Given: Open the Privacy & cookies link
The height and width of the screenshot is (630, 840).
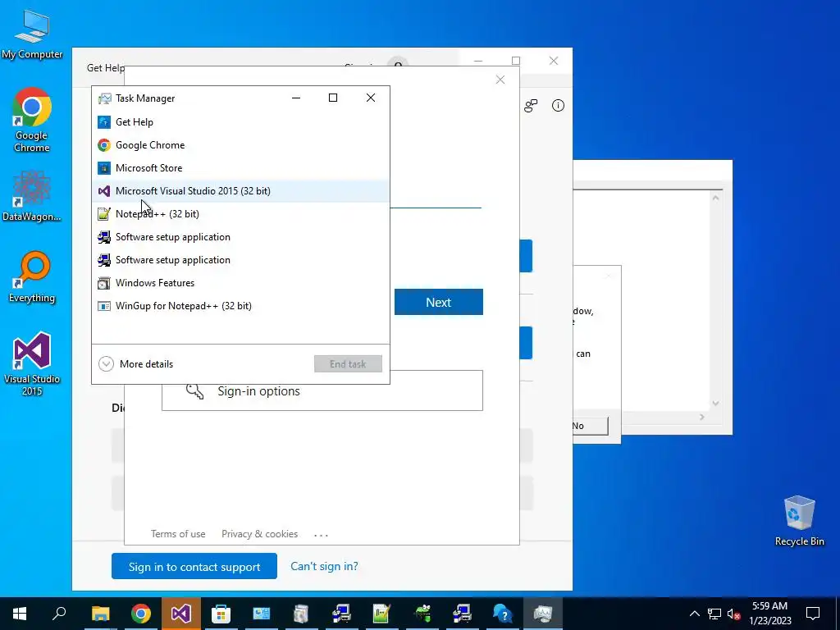Looking at the screenshot, I should (260, 534).
